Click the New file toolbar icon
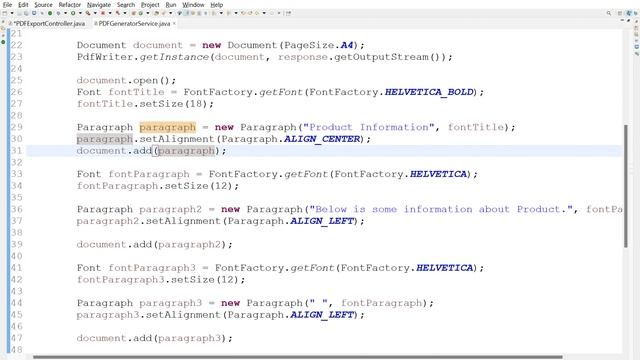 (4, 13)
